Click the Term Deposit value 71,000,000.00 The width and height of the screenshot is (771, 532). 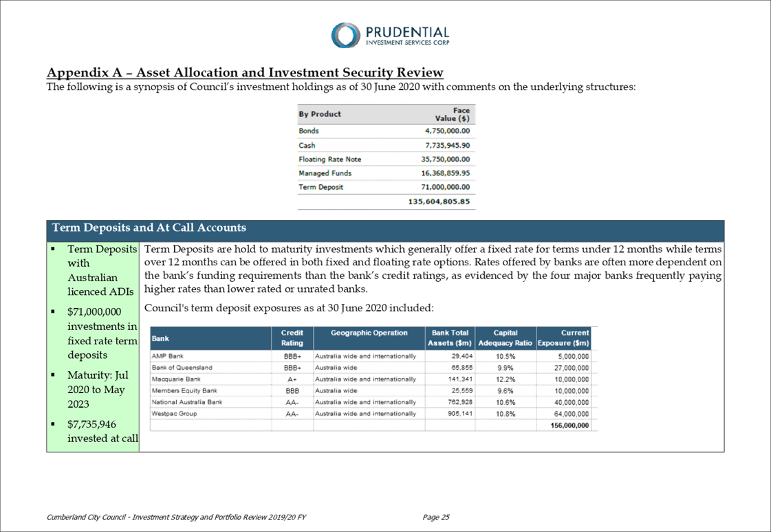pyautogui.click(x=446, y=187)
